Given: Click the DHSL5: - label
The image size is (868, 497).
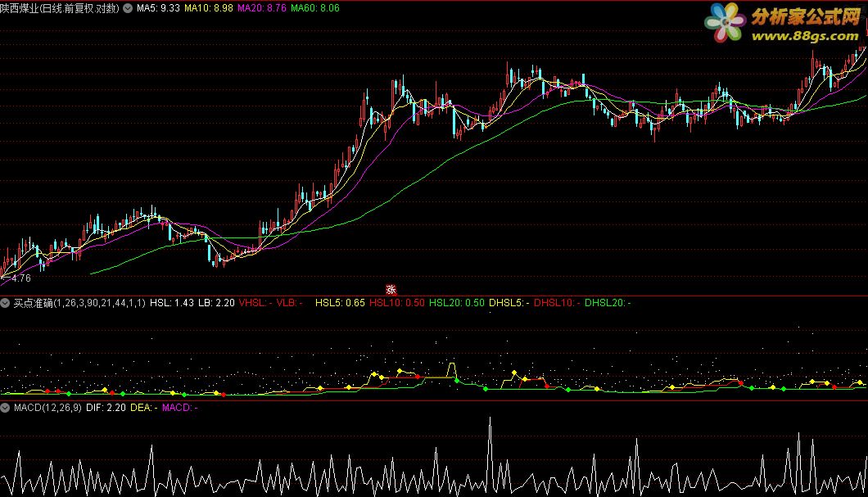Looking at the screenshot, I should tap(509, 303).
